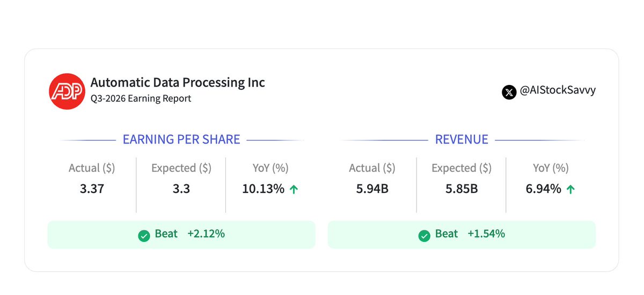This screenshot has width=644, height=295.
Task: Click the red ADP company logo
Action: pyautogui.click(x=67, y=91)
